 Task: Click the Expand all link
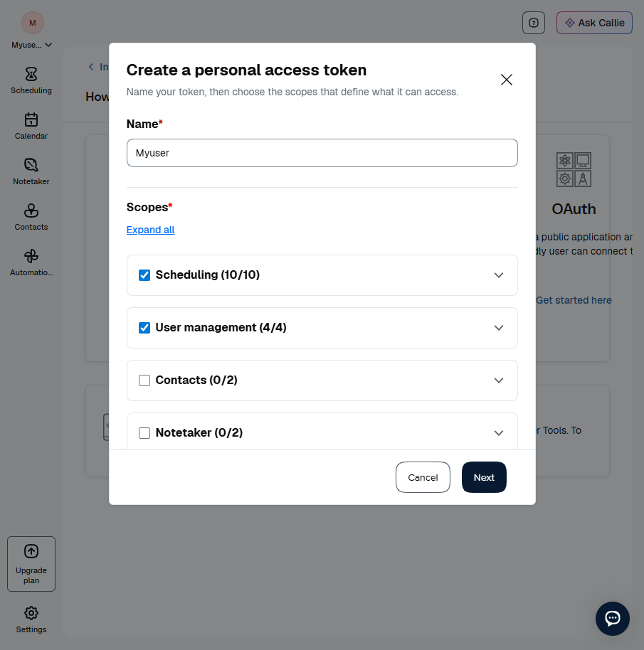click(x=151, y=230)
